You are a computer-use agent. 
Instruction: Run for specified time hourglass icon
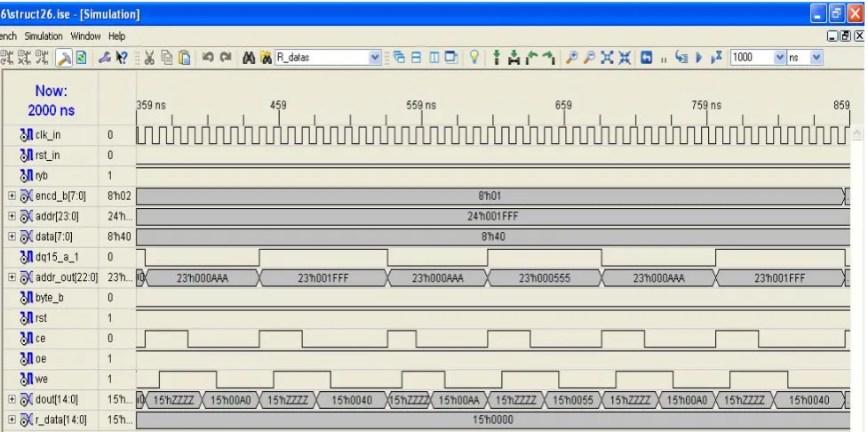(x=717, y=57)
